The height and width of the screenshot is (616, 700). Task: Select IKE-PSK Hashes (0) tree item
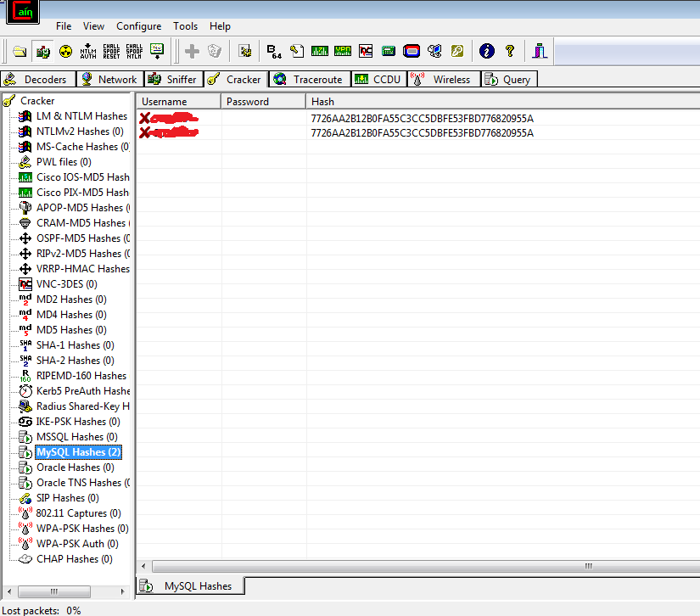(x=78, y=422)
